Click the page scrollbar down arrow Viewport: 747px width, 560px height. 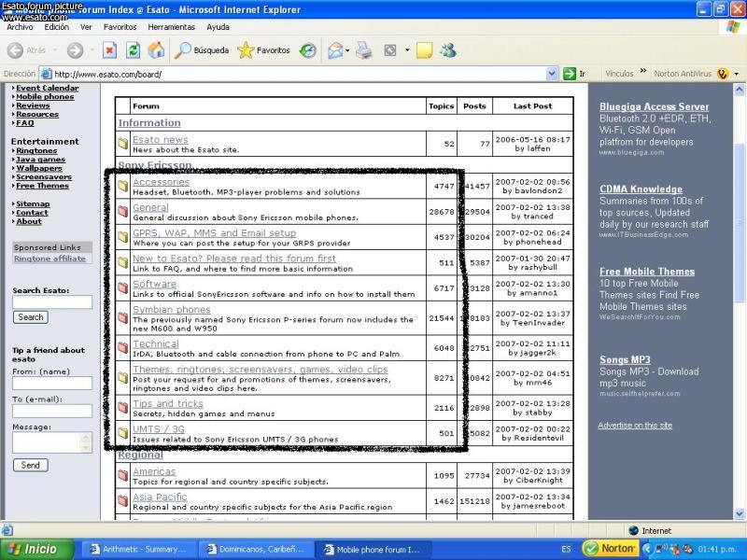(740, 513)
